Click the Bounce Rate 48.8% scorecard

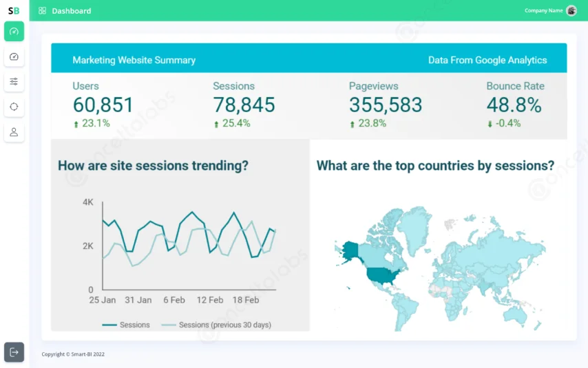[x=514, y=105]
